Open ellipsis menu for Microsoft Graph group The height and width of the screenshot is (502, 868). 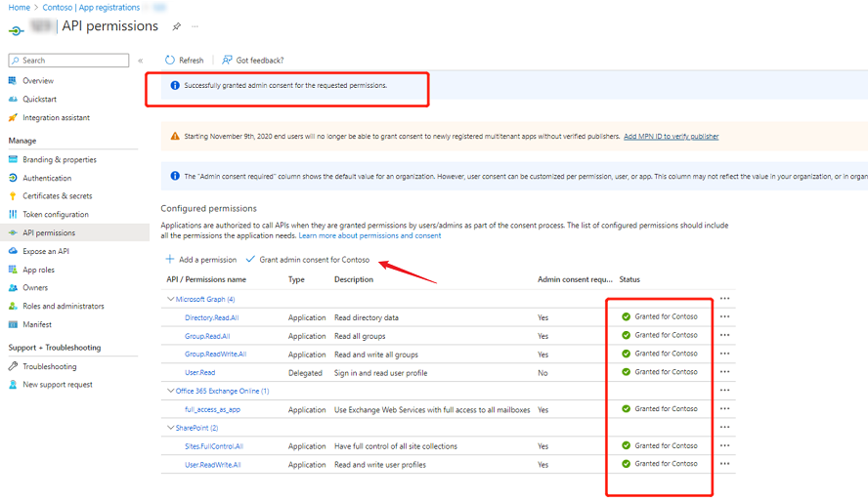click(724, 299)
